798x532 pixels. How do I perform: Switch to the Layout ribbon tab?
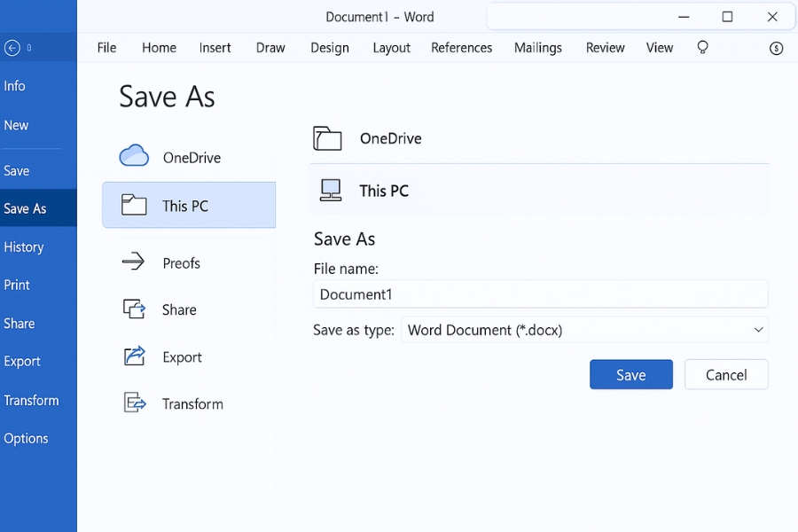click(x=391, y=48)
